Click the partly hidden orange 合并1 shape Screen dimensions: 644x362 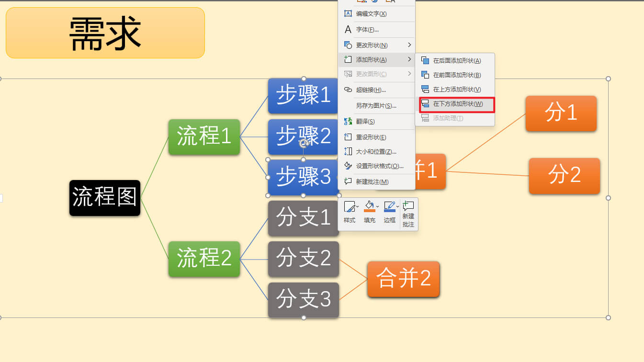coord(430,171)
